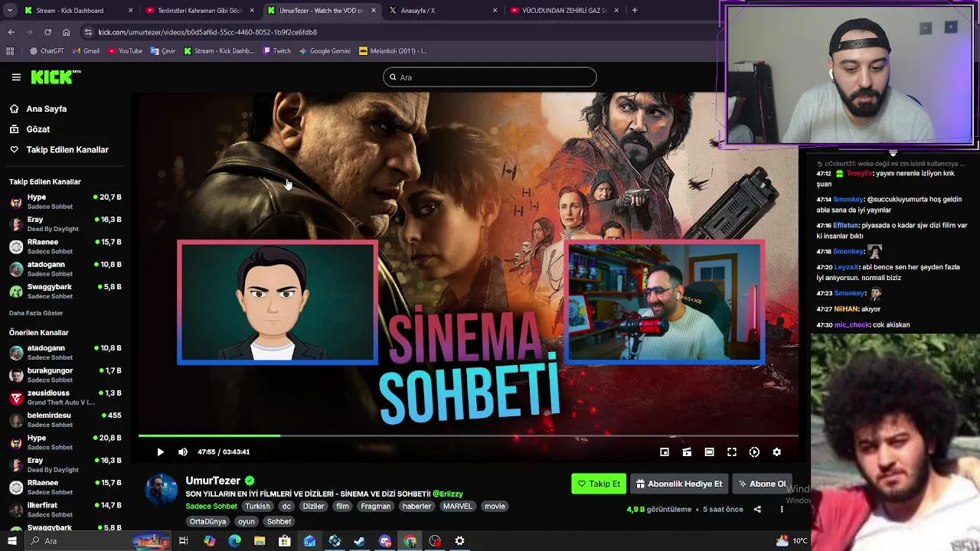Open burakgungor in recommended channels
Viewport: 980px width, 551px height.
click(65, 375)
